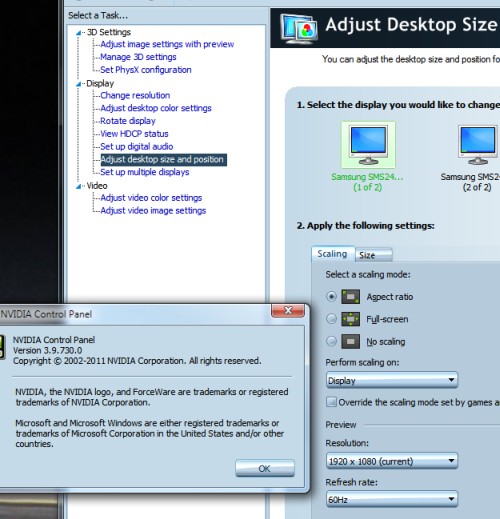The image size is (500, 519).
Task: Click the No scaling mode icon
Action: click(350, 341)
